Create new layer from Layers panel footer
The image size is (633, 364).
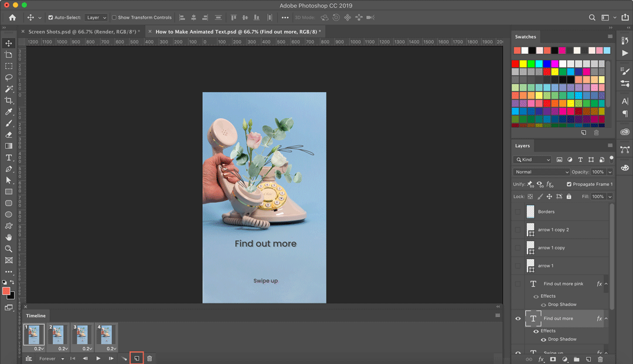click(588, 359)
